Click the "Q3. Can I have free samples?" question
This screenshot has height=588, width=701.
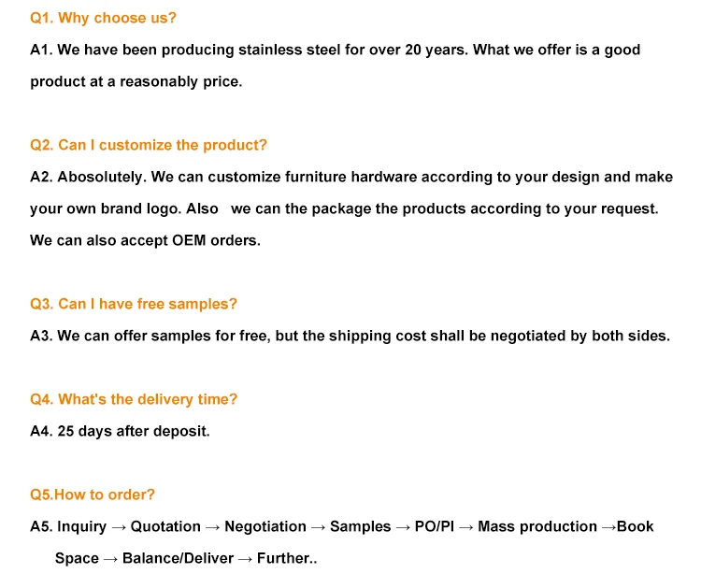134,304
